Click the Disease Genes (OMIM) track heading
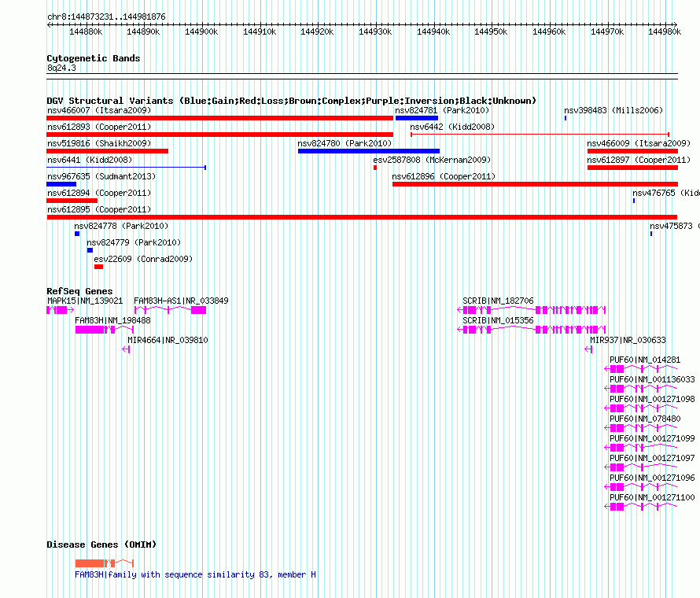 [x=101, y=544]
